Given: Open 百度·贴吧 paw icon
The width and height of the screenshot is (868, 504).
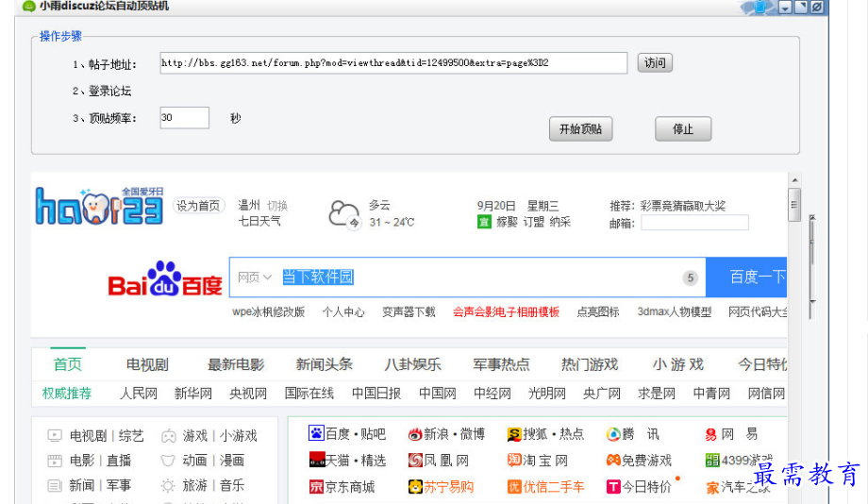Looking at the screenshot, I should click(316, 433).
